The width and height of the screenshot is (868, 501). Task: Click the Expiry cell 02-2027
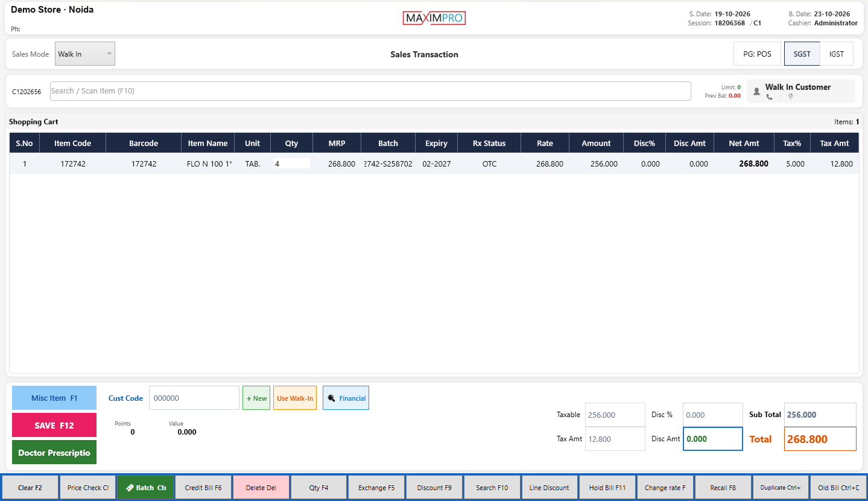436,164
